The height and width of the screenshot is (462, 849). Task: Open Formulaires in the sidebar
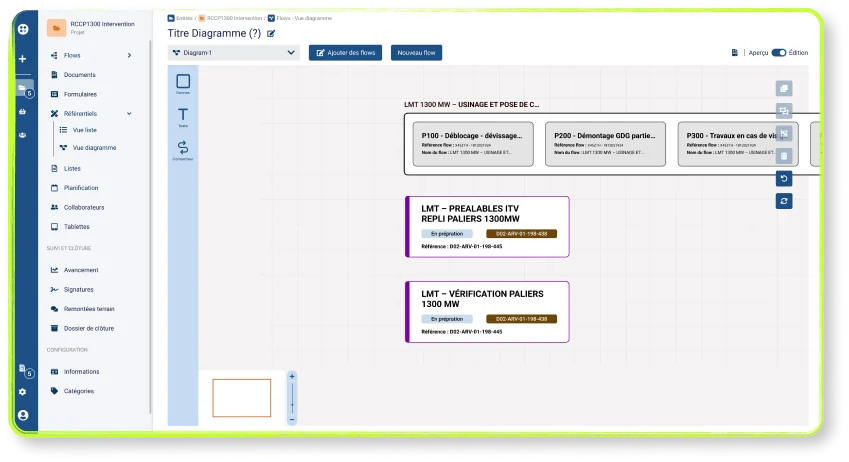80,94
